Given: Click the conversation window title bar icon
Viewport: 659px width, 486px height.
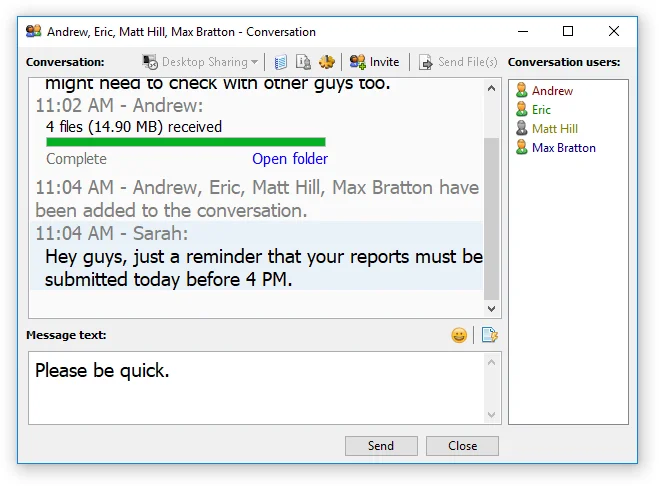Looking at the screenshot, I should coord(33,32).
